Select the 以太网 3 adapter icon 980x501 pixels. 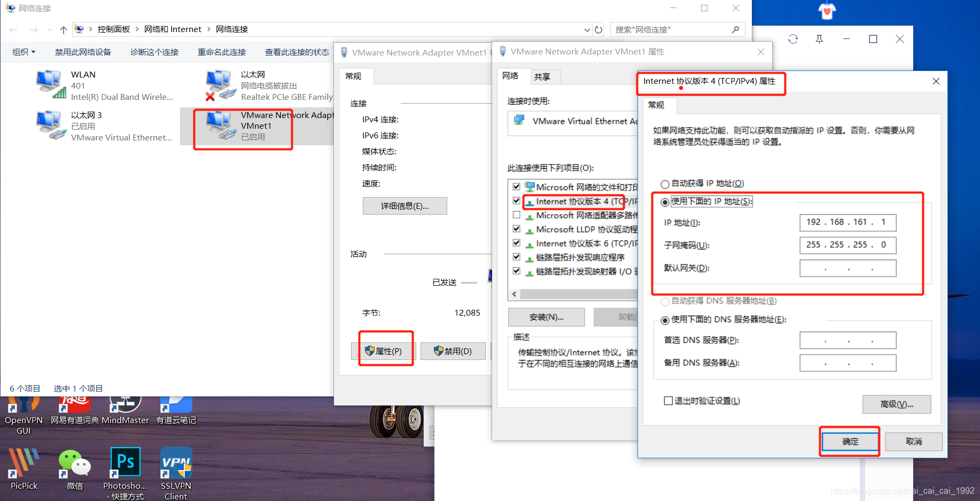(x=51, y=126)
